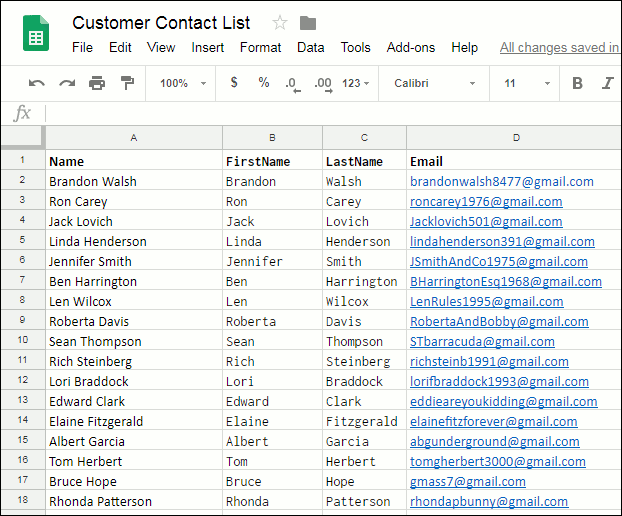This screenshot has width=622, height=516.
Task: Format as currency with dollar icon
Action: [234, 83]
